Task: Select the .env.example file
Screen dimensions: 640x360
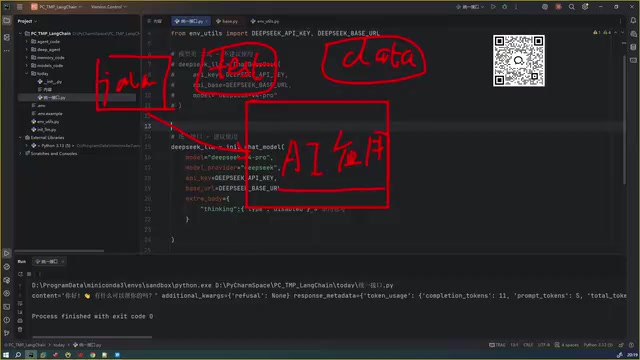Action: pyautogui.click(x=47, y=113)
